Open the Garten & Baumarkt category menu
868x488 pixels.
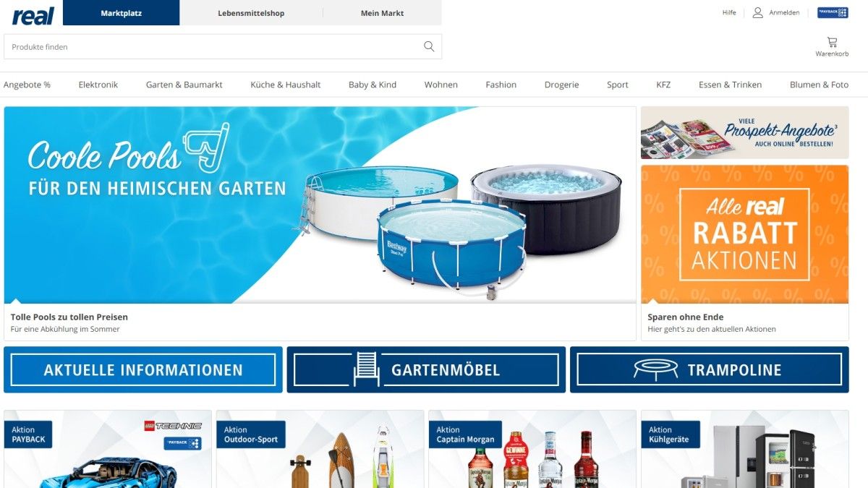[x=184, y=85]
